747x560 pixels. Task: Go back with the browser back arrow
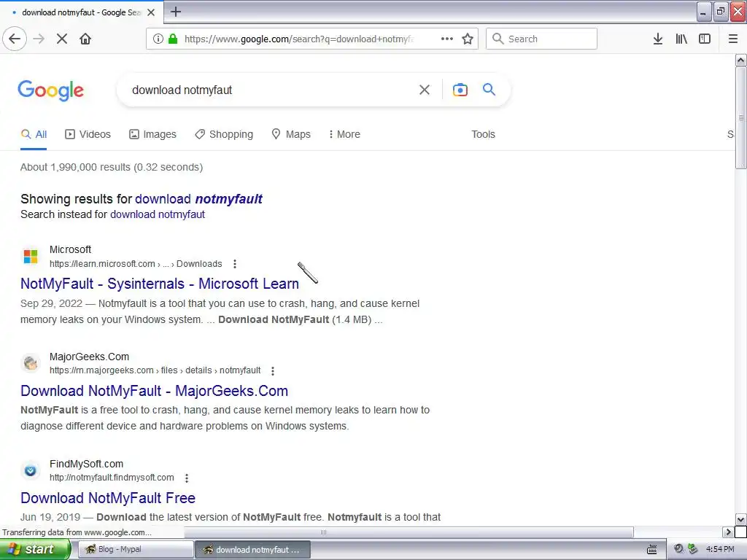coord(15,39)
